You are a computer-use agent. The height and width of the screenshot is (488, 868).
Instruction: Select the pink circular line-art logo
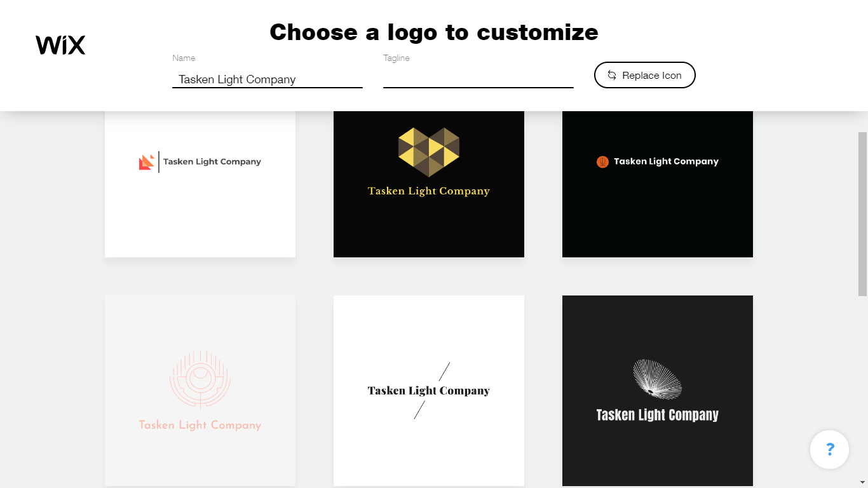pos(200,391)
